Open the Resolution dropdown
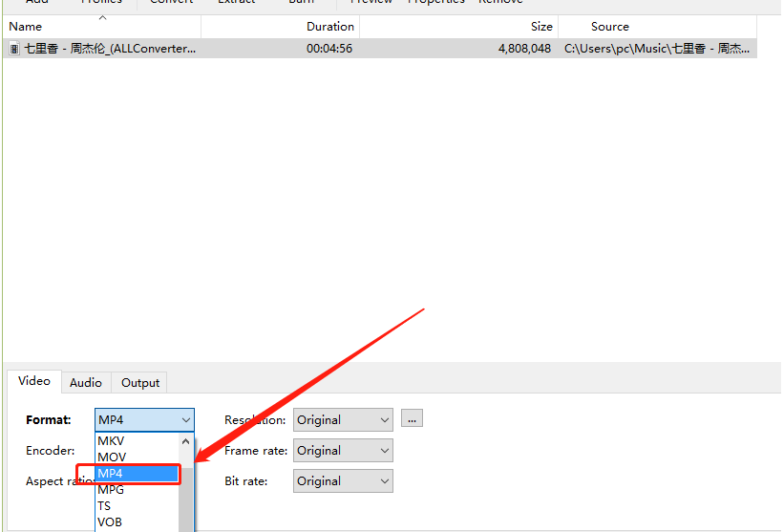The image size is (784, 532). coord(343,420)
